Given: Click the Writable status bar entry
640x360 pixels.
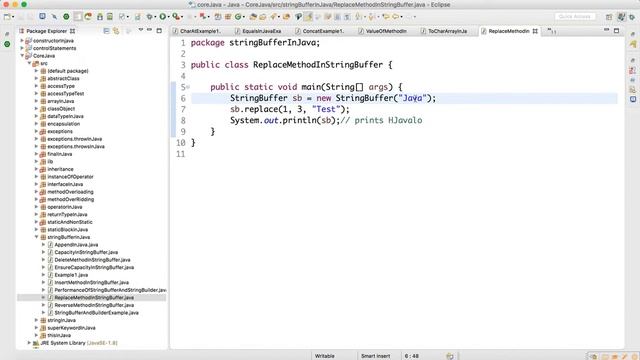Looking at the screenshot, I should (x=325, y=356).
